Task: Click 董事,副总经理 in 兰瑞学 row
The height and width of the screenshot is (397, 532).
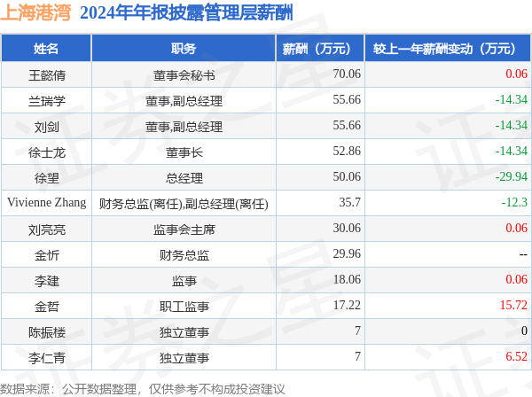Action: (184, 101)
